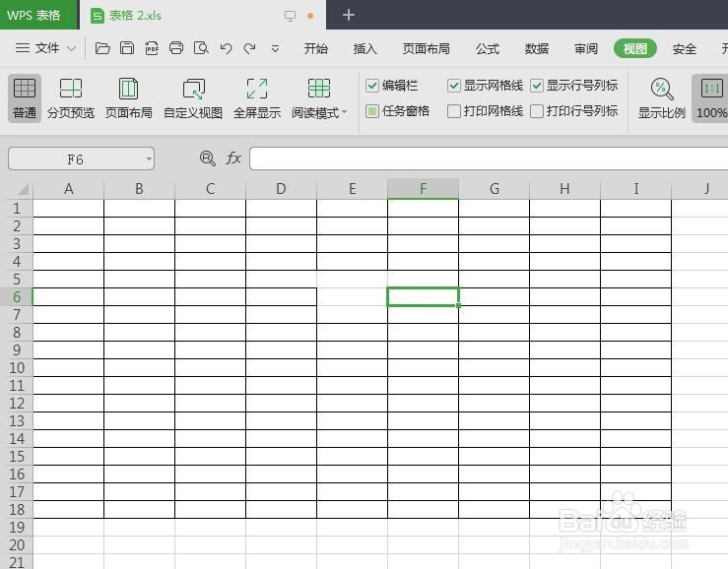Open the 审阅 tab
Image resolution: width=728 pixels, height=569 pixels.
pyautogui.click(x=586, y=49)
